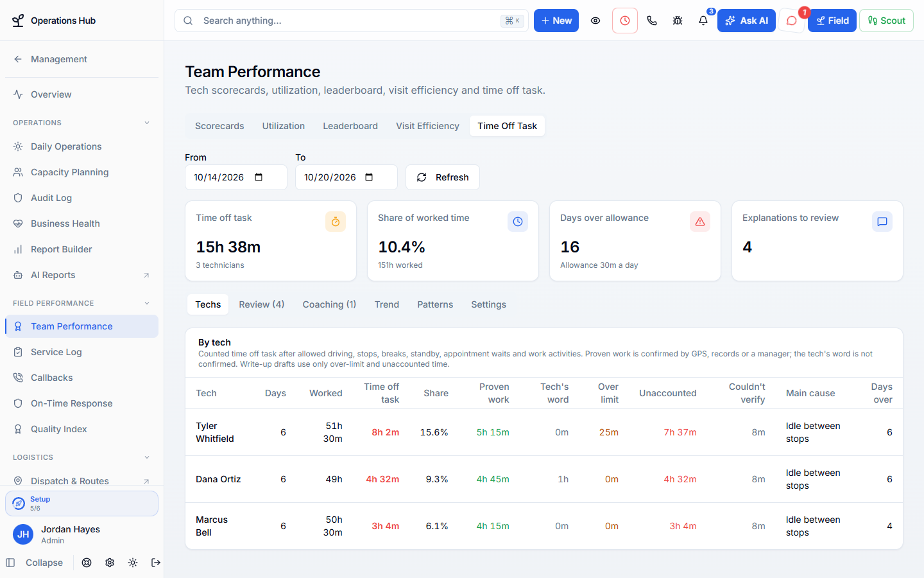Click the Ask AI button
Viewport: 924px width, 578px height.
pyautogui.click(x=746, y=21)
